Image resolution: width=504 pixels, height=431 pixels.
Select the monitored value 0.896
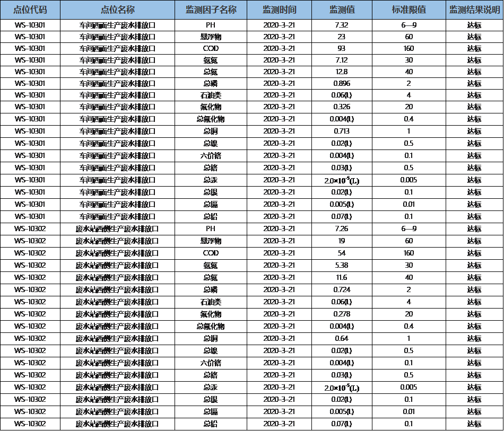click(342, 83)
